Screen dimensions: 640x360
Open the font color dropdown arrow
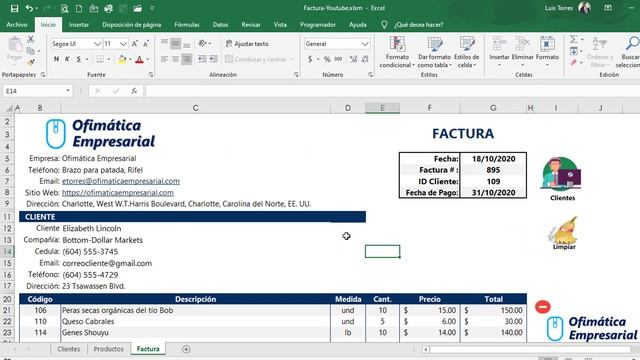(147, 60)
